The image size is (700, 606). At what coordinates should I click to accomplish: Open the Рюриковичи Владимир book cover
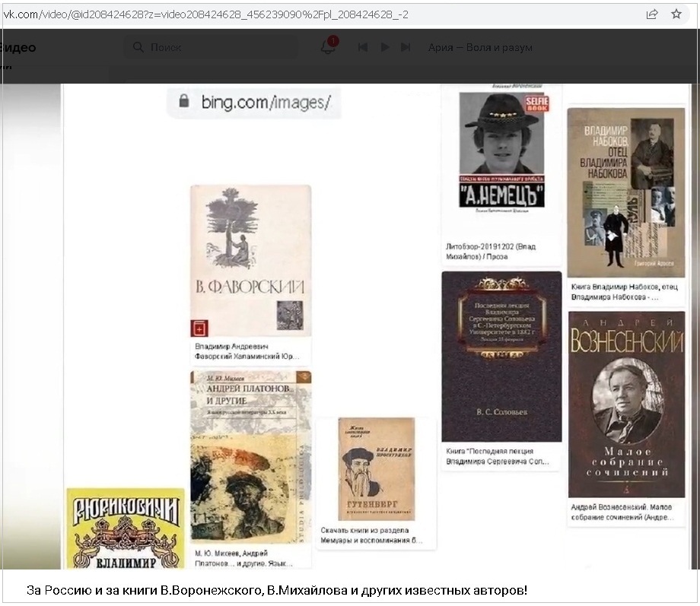[x=126, y=528]
